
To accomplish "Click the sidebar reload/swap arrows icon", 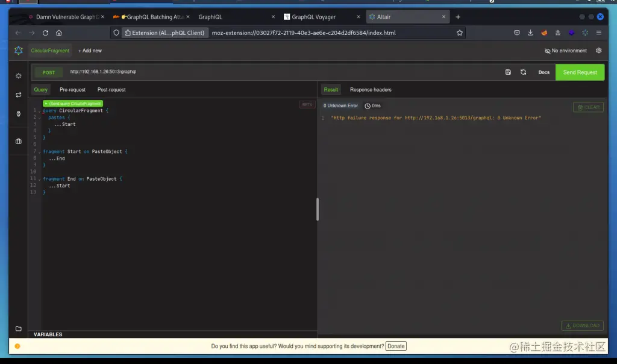I will 19,95.
